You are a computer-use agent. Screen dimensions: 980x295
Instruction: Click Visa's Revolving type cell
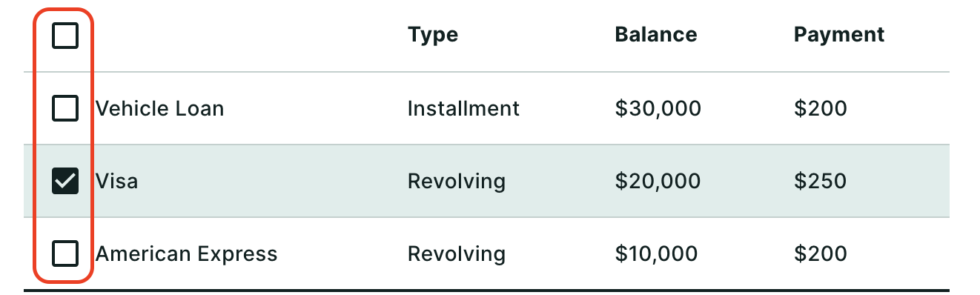pyautogui.click(x=457, y=181)
